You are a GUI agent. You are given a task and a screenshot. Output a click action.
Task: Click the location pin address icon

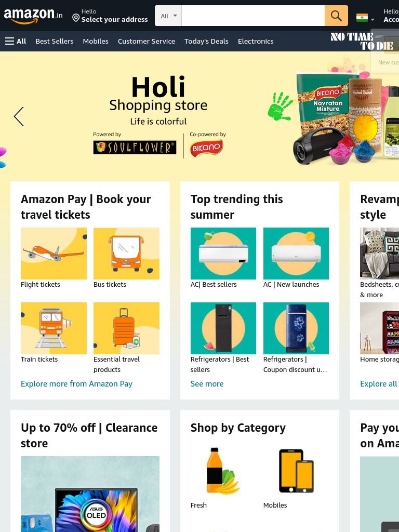[x=76, y=18]
